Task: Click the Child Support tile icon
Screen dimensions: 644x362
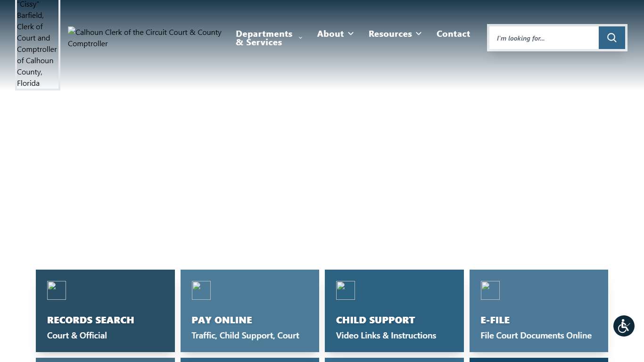Action: point(346,290)
